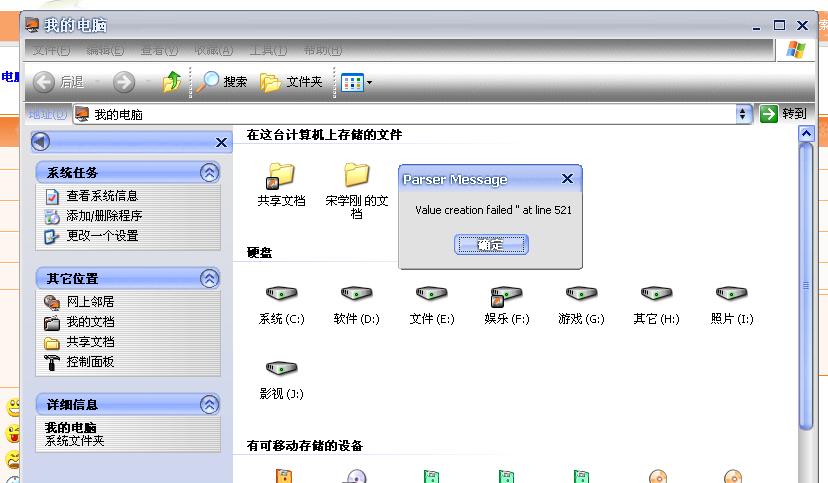Open the 查看(V) menu
This screenshot has height=483, width=828.
click(159, 50)
